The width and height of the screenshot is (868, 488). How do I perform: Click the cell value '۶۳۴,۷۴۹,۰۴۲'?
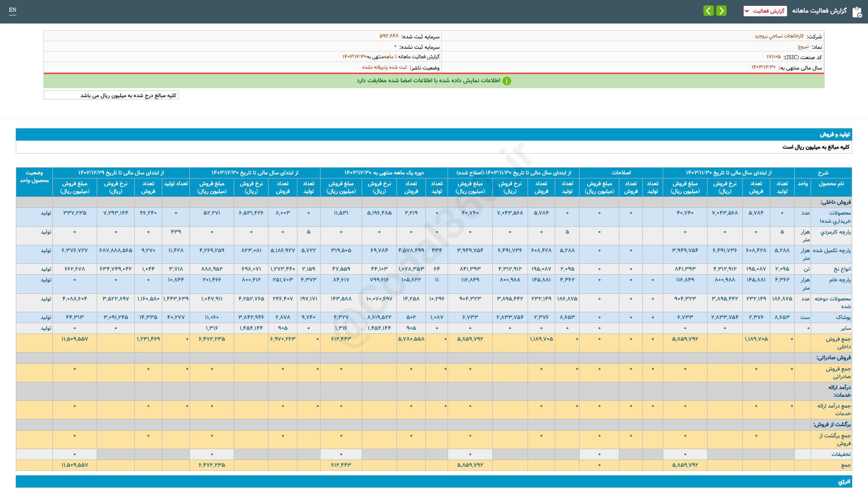(116, 269)
